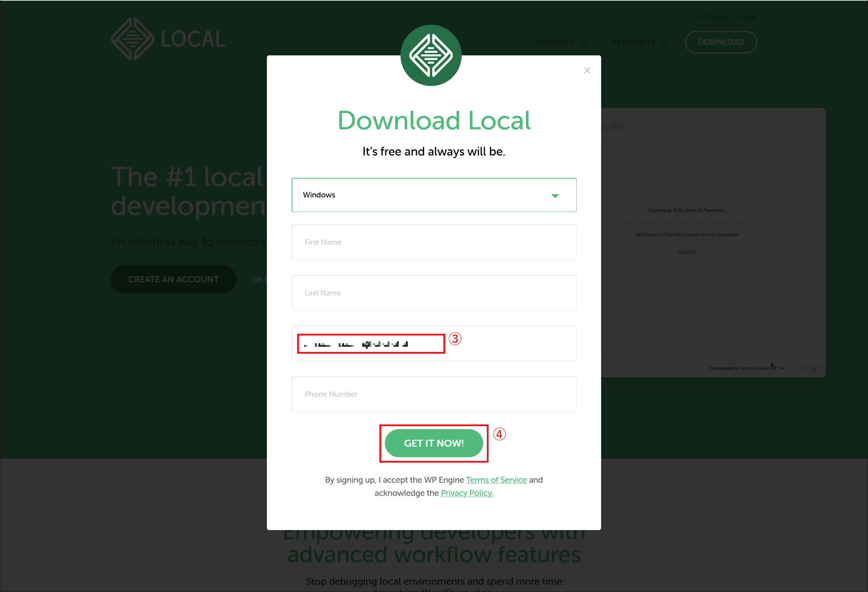This screenshot has width=868, height=592.
Task: Click the cloud icon in app preview footer
Action: pos(815,369)
